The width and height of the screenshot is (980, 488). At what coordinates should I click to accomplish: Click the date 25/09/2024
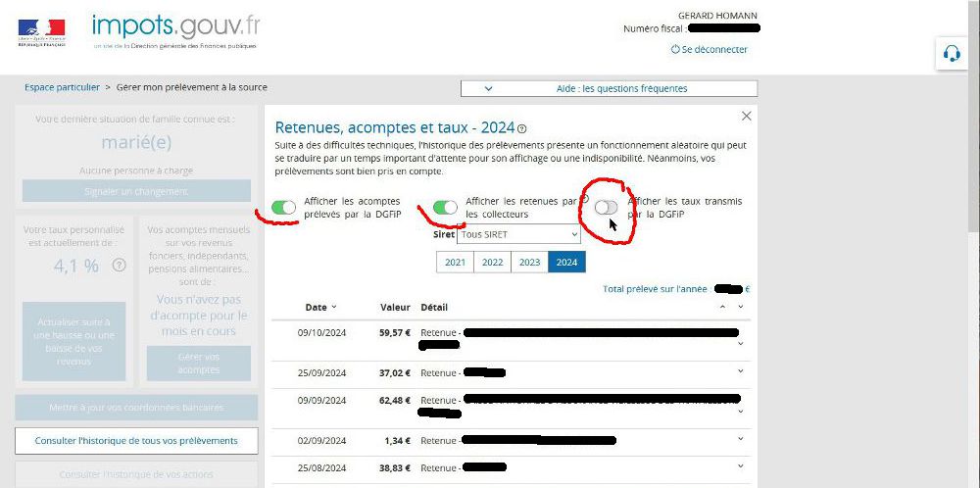click(x=321, y=373)
